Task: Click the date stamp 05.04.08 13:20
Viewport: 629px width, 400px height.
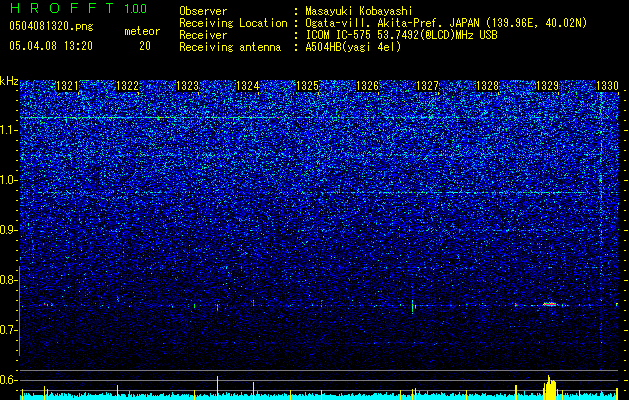Action: point(51,46)
